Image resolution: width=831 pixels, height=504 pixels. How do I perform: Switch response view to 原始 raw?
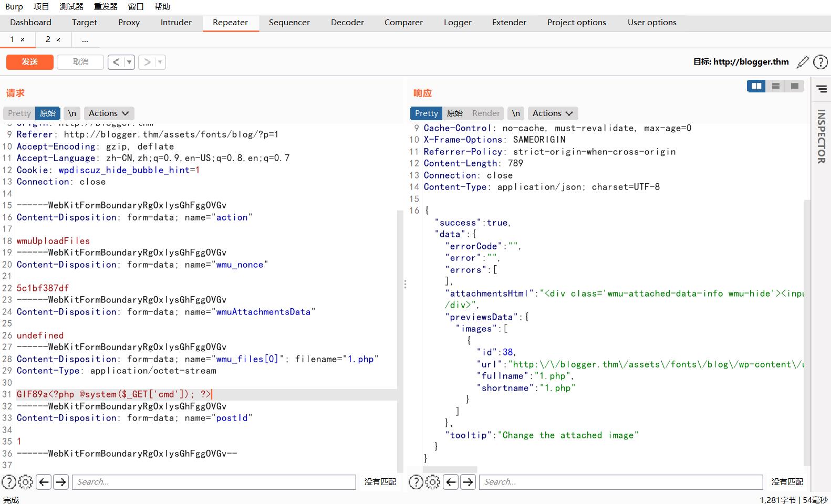[454, 113]
